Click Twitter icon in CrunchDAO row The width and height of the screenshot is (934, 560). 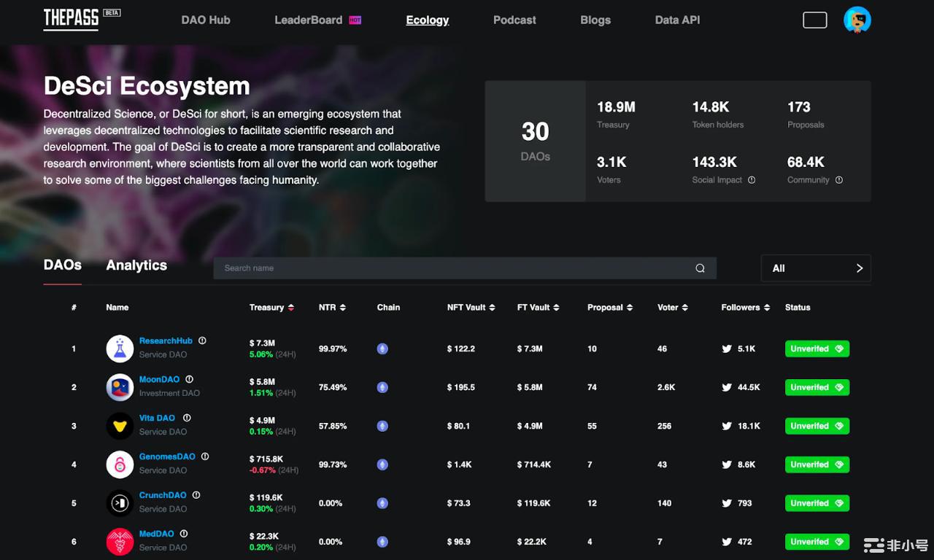click(727, 503)
